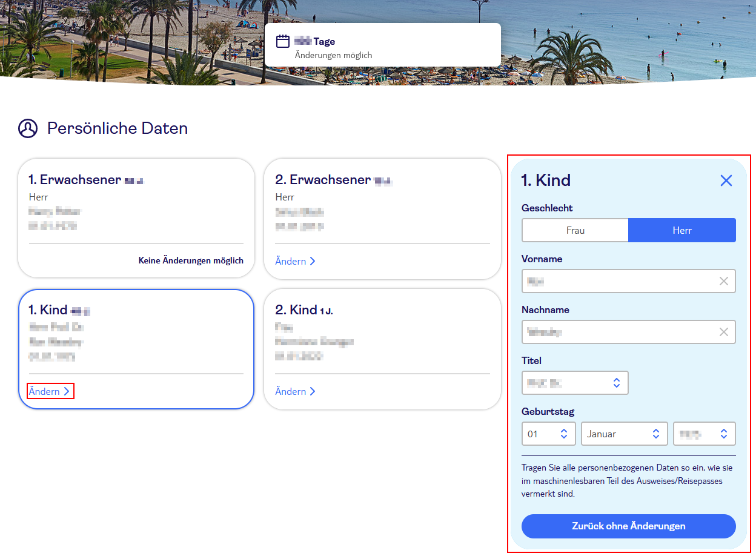Open the birth year dropdown

[704, 434]
